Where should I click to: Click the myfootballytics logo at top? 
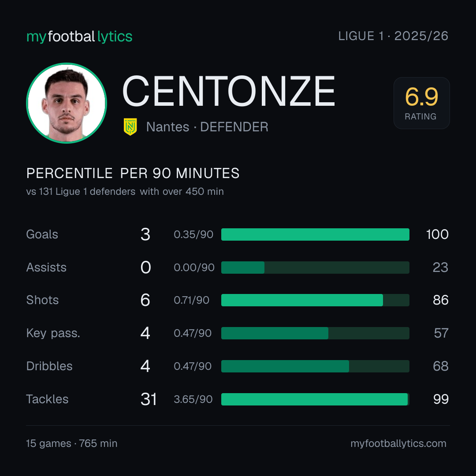(x=79, y=37)
